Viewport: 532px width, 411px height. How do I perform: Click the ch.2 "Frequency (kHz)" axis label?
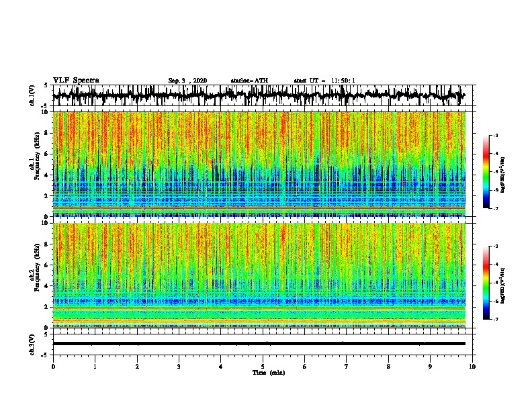(37, 267)
